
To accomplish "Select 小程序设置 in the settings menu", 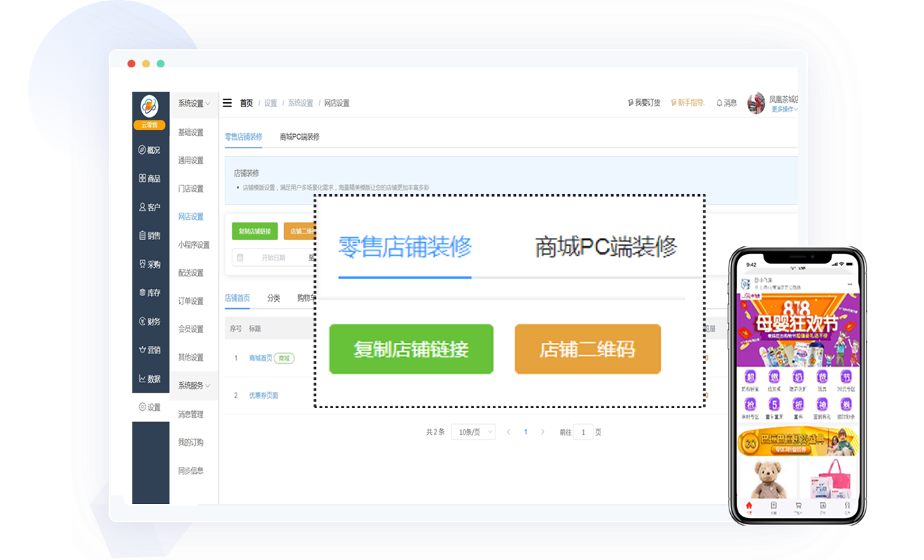I will (193, 245).
